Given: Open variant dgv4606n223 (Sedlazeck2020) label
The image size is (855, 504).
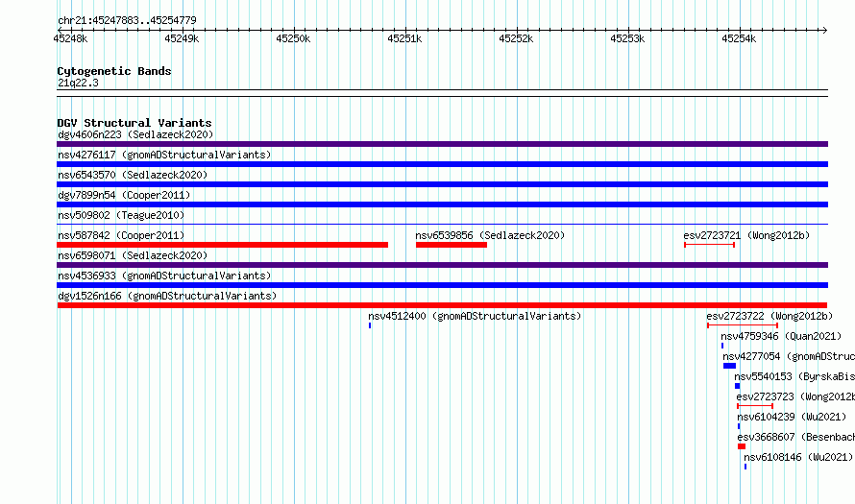Looking at the screenshot, I should click(x=135, y=134).
